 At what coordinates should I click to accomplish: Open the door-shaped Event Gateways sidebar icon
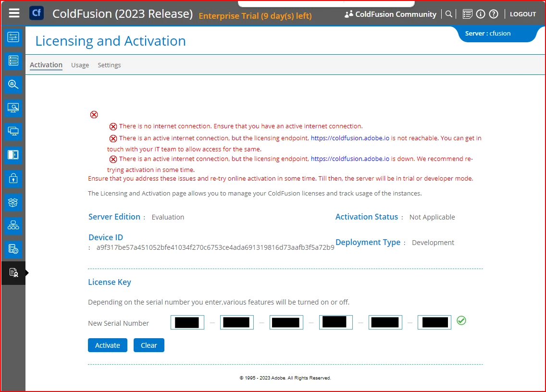(x=13, y=155)
